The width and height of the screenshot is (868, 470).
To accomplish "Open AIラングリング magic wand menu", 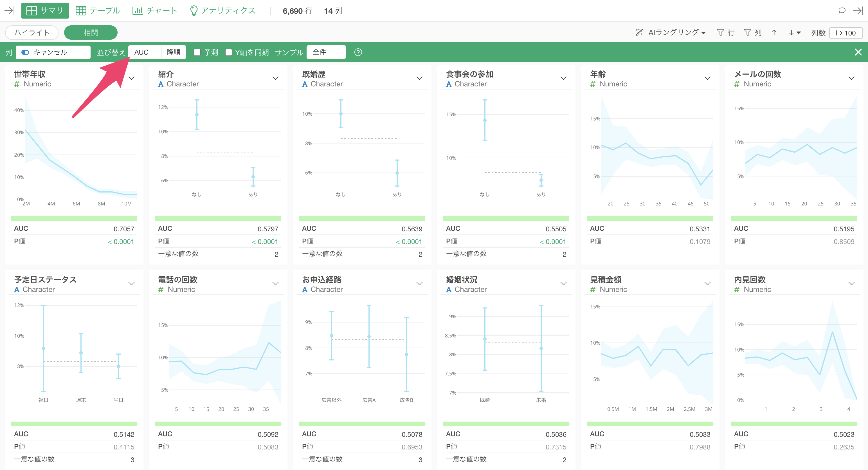I will click(670, 33).
